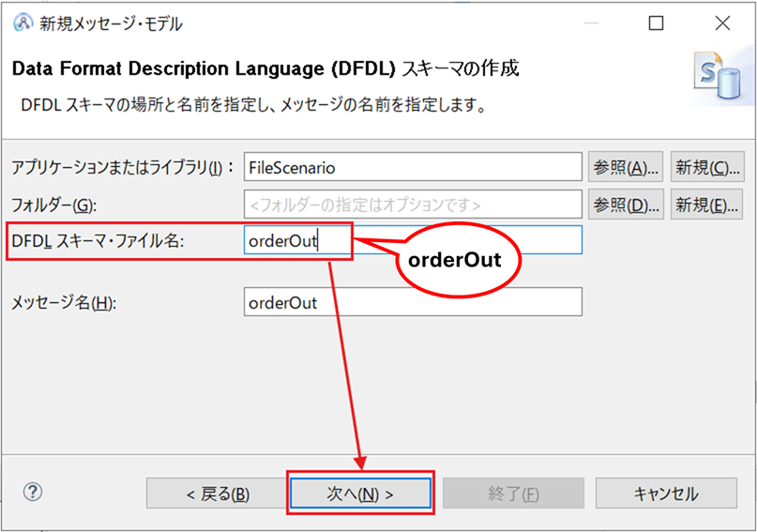Click the DFDL スキーマ・ファイル名 label
This screenshot has height=532, width=757.
pos(98,241)
